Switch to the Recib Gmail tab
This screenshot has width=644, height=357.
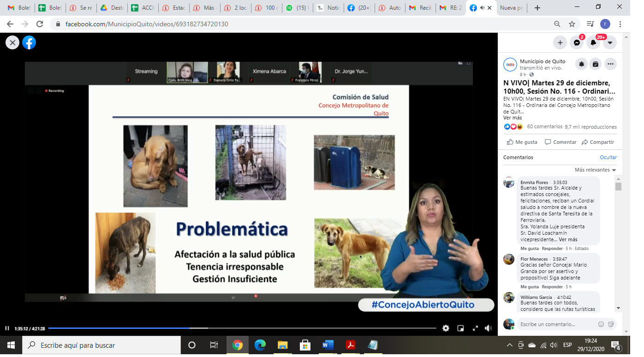(419, 8)
